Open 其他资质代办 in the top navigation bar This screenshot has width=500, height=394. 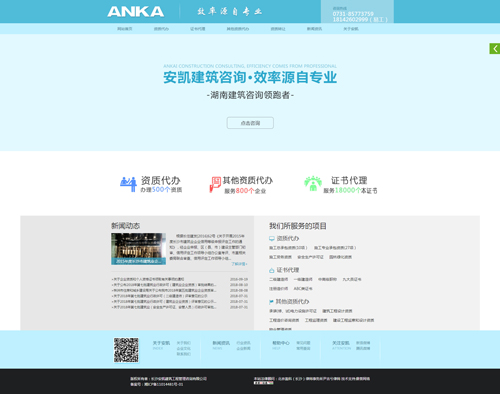coord(238,29)
